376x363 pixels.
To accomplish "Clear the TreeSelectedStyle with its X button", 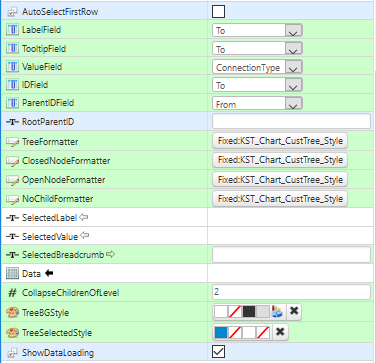I will [280, 332].
